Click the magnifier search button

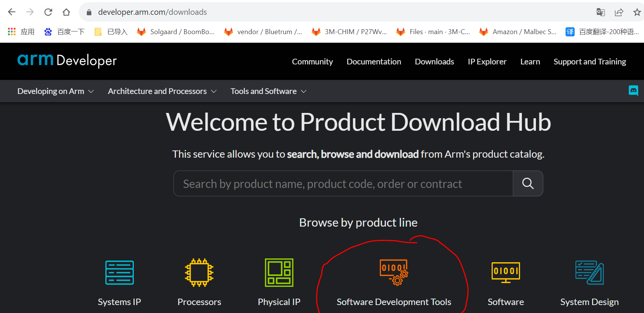528,183
